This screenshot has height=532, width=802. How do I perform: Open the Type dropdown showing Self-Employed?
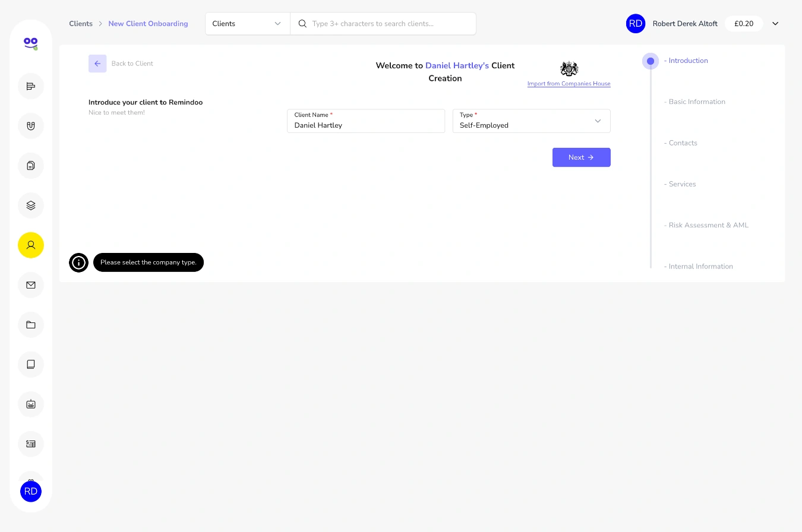[x=532, y=121]
